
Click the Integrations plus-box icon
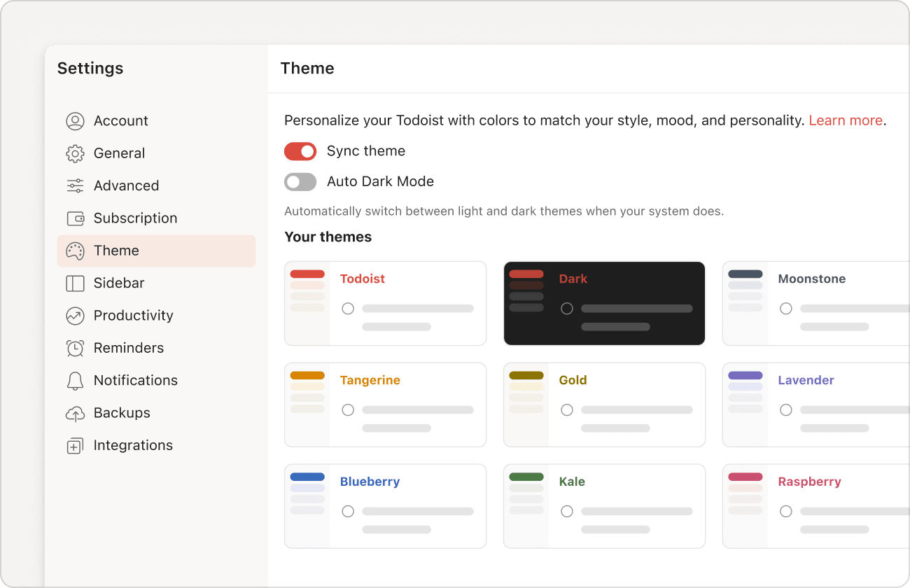(x=76, y=445)
